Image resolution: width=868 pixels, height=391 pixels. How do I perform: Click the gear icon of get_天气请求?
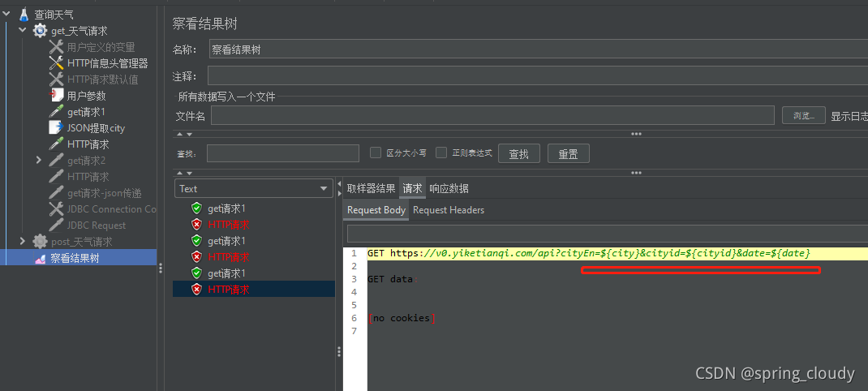pyautogui.click(x=40, y=31)
